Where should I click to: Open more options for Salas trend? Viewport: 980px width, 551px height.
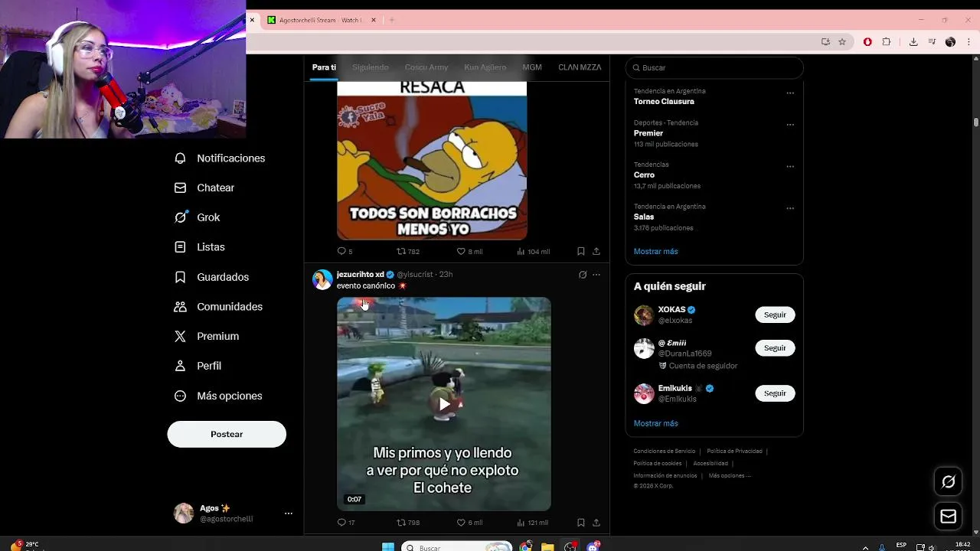pos(790,208)
